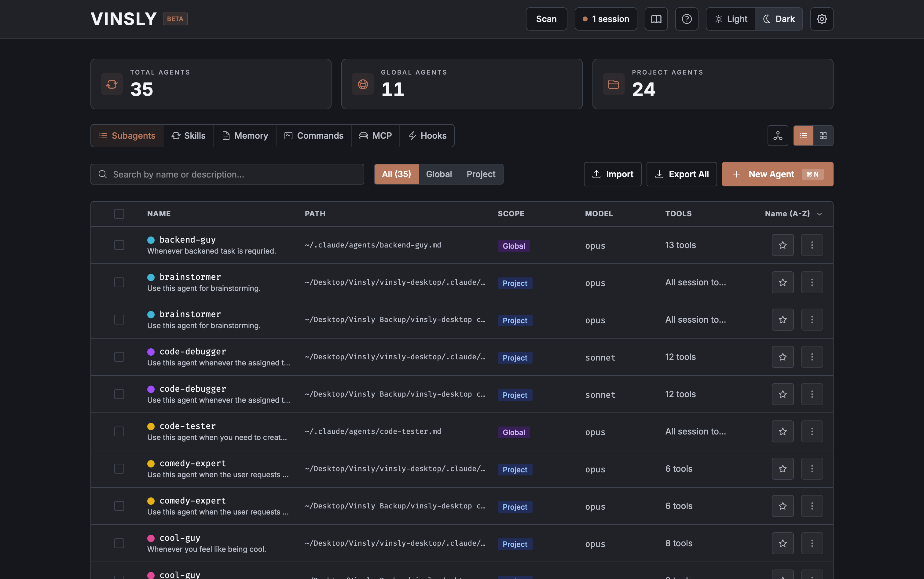
Task: Open the Name (A-Z) sort dropdown
Action: coord(793,214)
